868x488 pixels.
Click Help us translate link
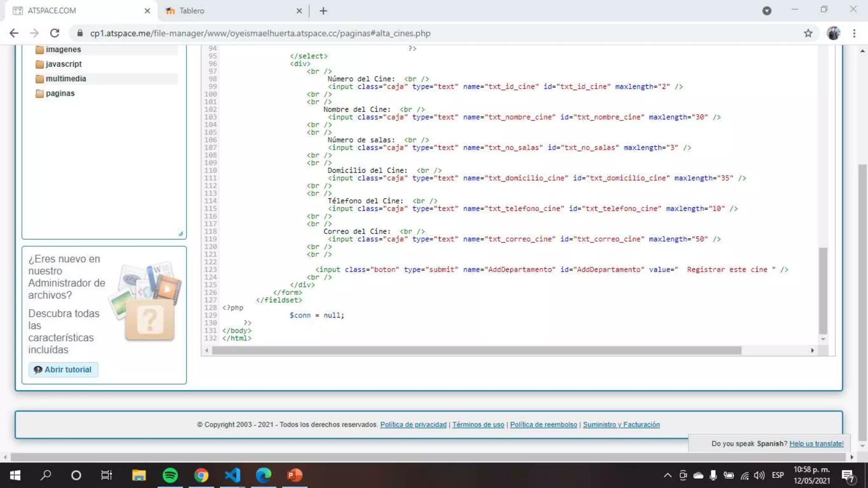click(816, 444)
